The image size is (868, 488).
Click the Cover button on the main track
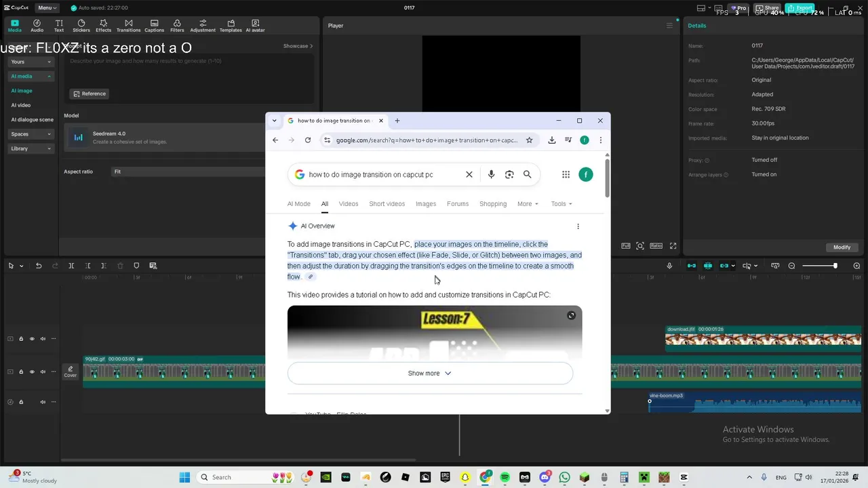[71, 371]
